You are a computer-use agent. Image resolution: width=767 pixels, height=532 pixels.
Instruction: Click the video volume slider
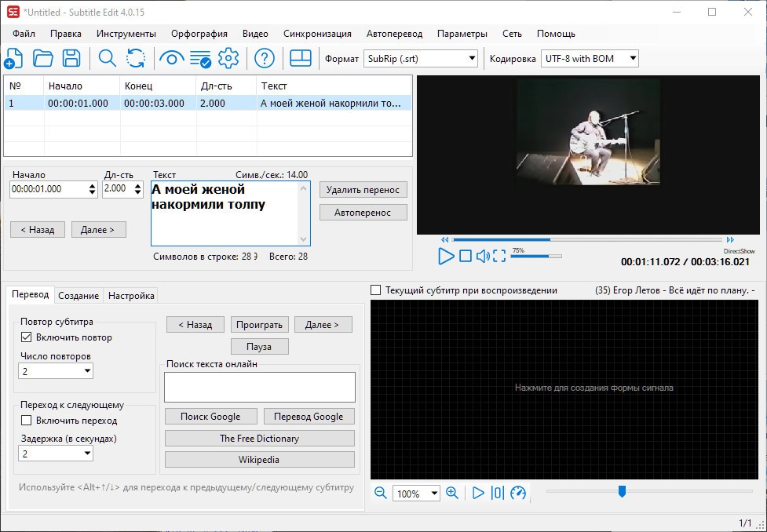point(536,256)
